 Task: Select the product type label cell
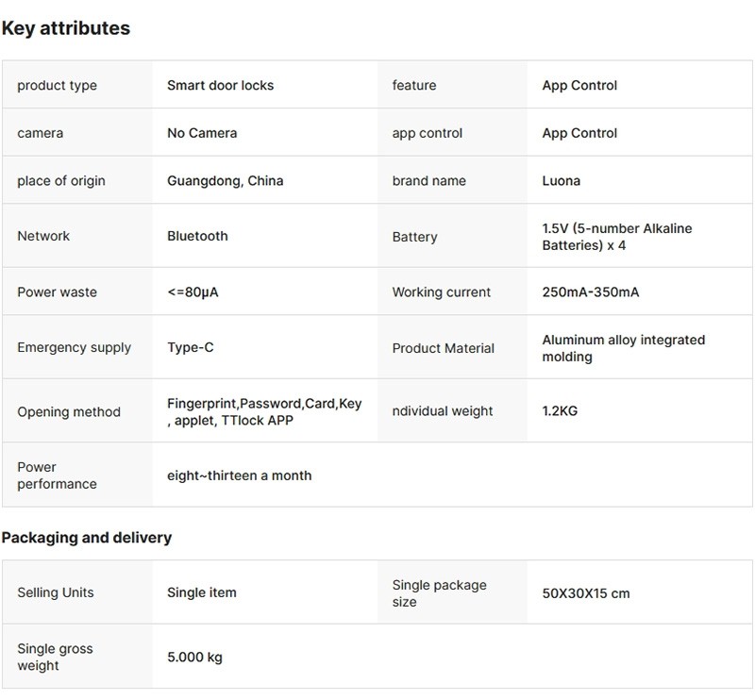click(57, 85)
